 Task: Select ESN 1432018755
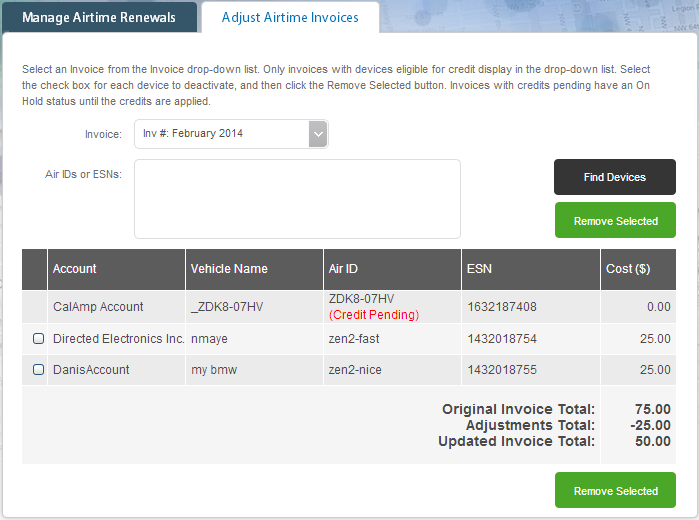click(502, 370)
